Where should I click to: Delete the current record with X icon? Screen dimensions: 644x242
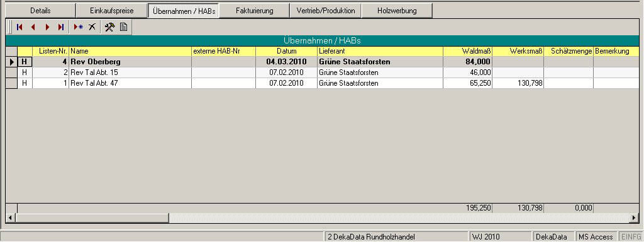click(x=92, y=27)
